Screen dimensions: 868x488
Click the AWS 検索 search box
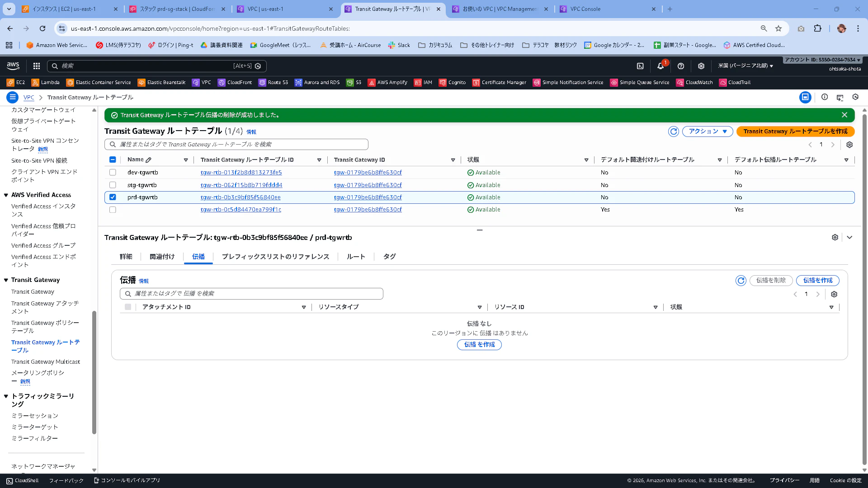tap(156, 66)
